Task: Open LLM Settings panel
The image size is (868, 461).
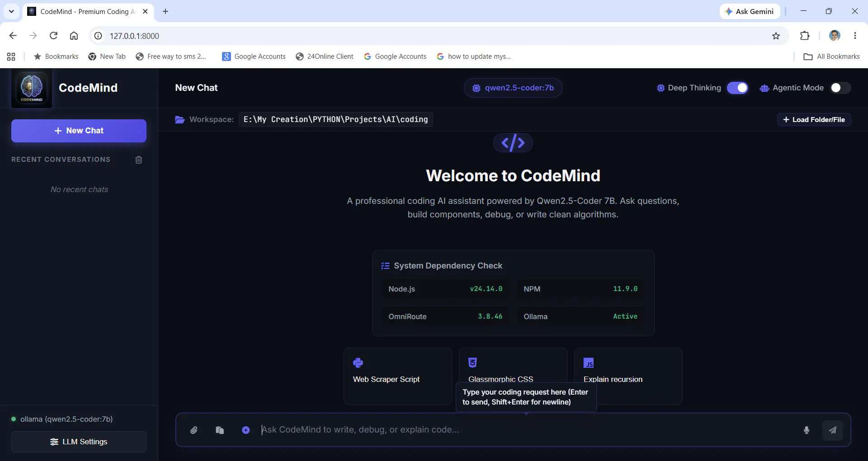Action: coord(79,442)
